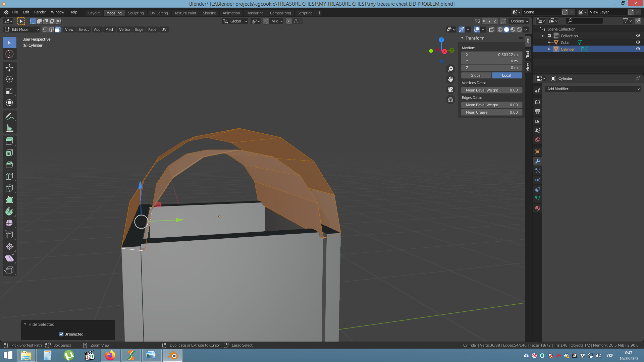Screen dimensions: 644x362
Task: Toggle camera view in viewport
Action: pyautogui.click(x=450, y=89)
